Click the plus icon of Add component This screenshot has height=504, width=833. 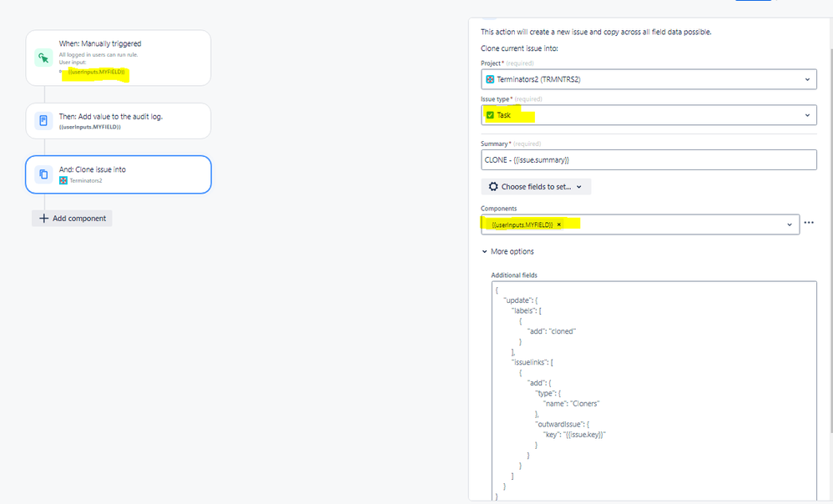pos(44,219)
